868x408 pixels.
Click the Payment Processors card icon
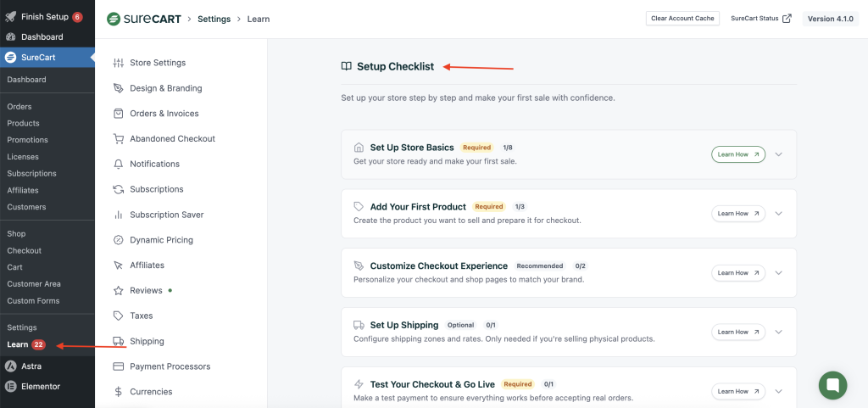click(118, 366)
